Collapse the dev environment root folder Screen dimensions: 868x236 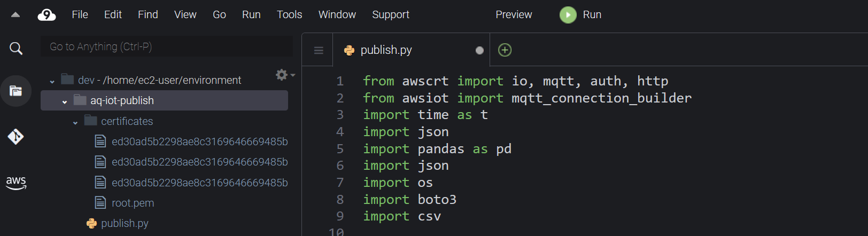pos(52,82)
